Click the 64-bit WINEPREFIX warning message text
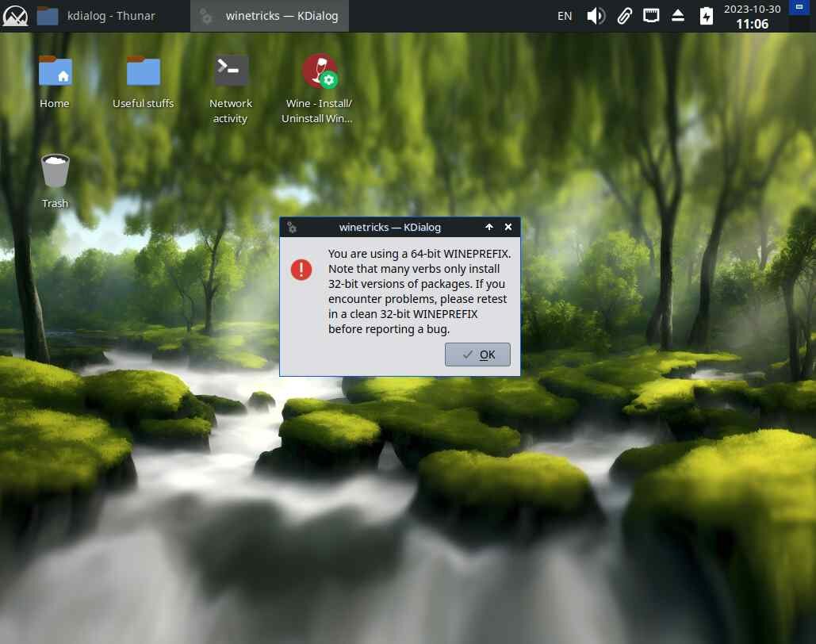 (x=419, y=291)
